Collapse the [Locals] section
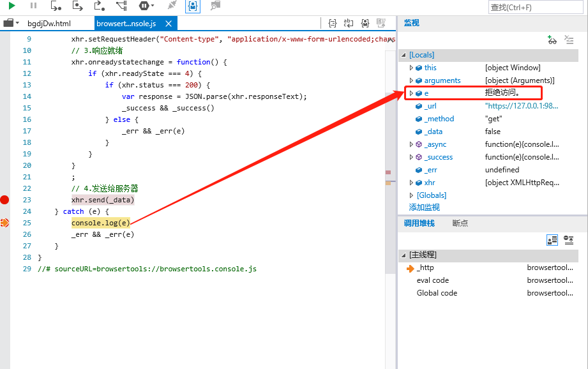Screen dimensions: 588x369 (403, 55)
